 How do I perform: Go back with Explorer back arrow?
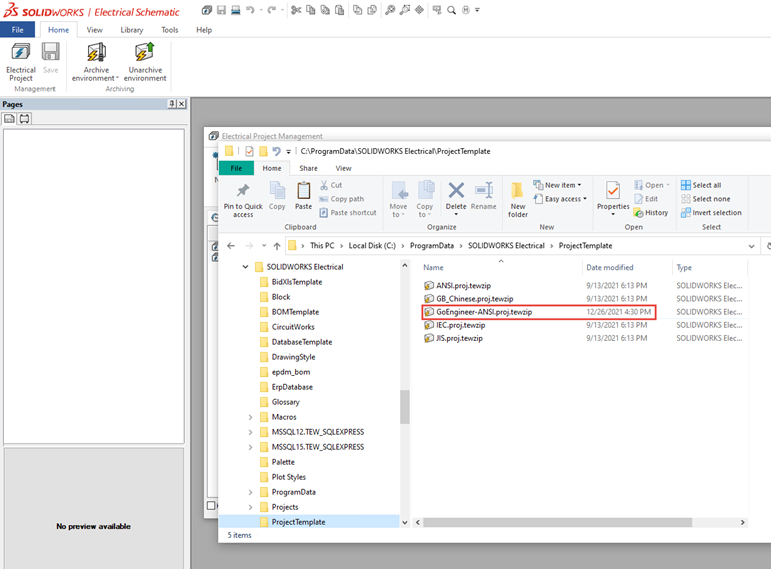[231, 245]
